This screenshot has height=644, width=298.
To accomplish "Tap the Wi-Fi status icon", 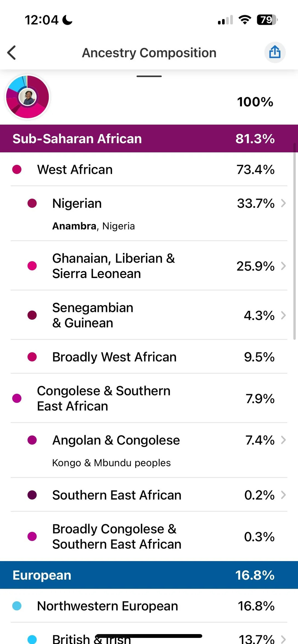I will click(245, 20).
